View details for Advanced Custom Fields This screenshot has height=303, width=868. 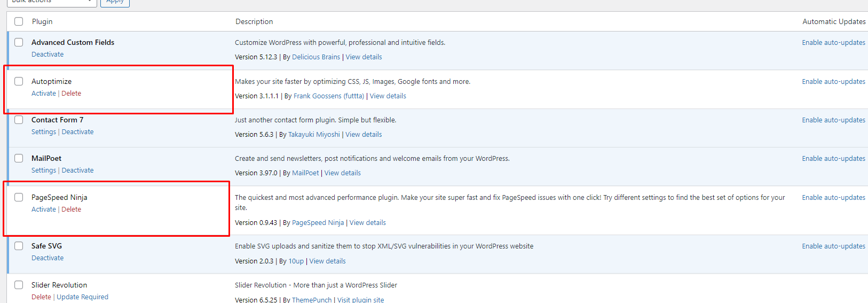pos(364,57)
